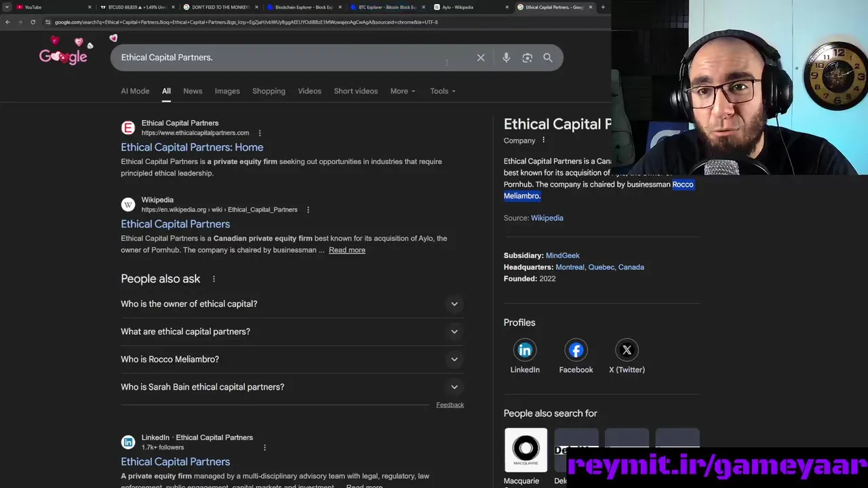The height and width of the screenshot is (488, 868).
Task: Open the Company knowledge panel options menu
Action: point(543,140)
